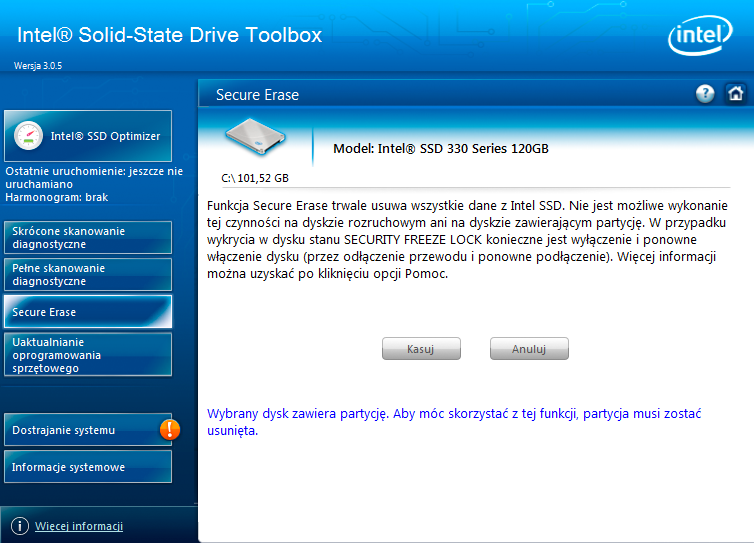Click the blue partition warning message
Viewport: 754px width, 543px height.
(454, 422)
